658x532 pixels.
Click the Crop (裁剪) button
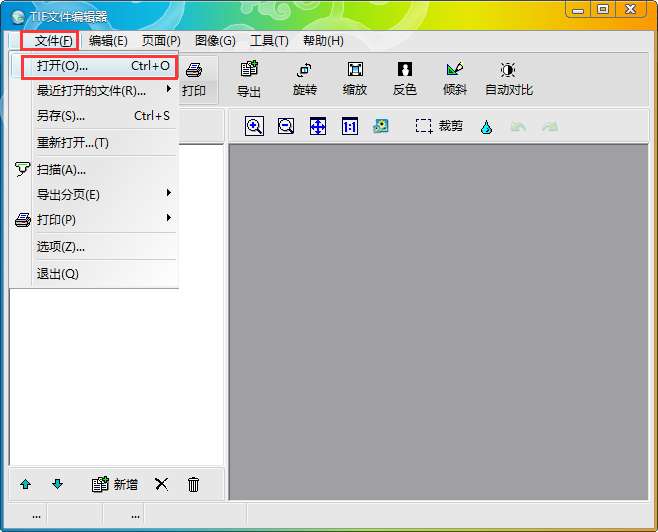tap(440, 127)
